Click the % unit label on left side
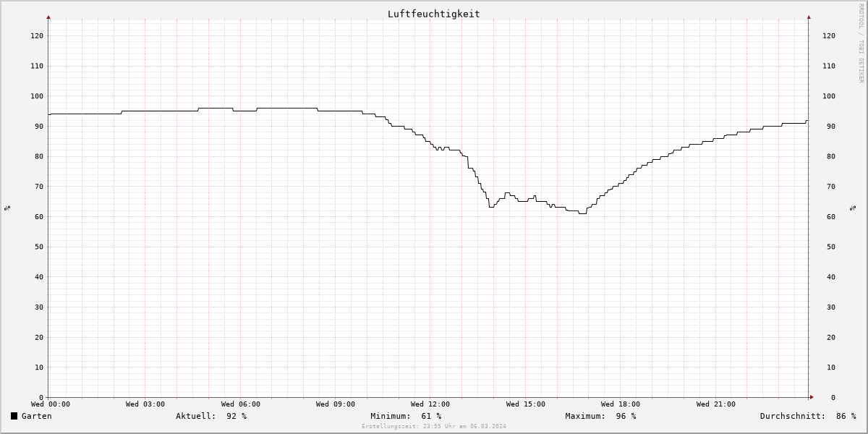 7,208
